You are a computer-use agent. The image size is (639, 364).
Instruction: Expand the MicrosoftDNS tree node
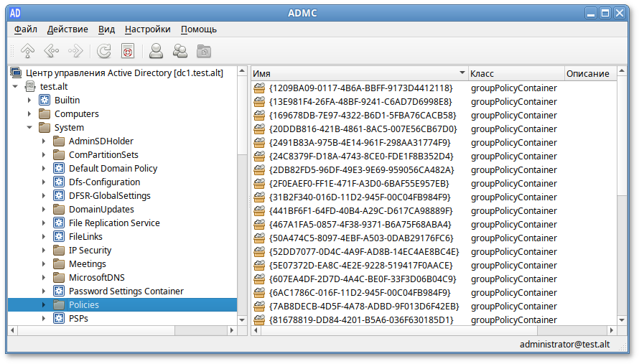pyautogui.click(x=44, y=278)
